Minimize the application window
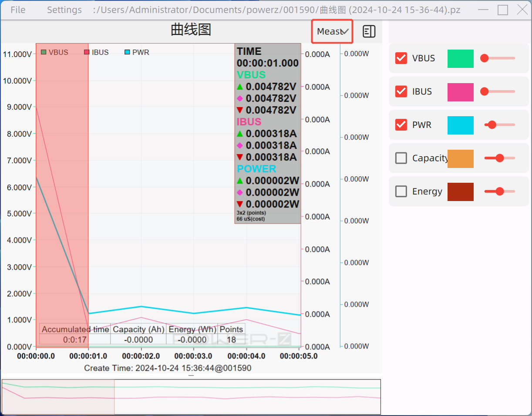 483,10
